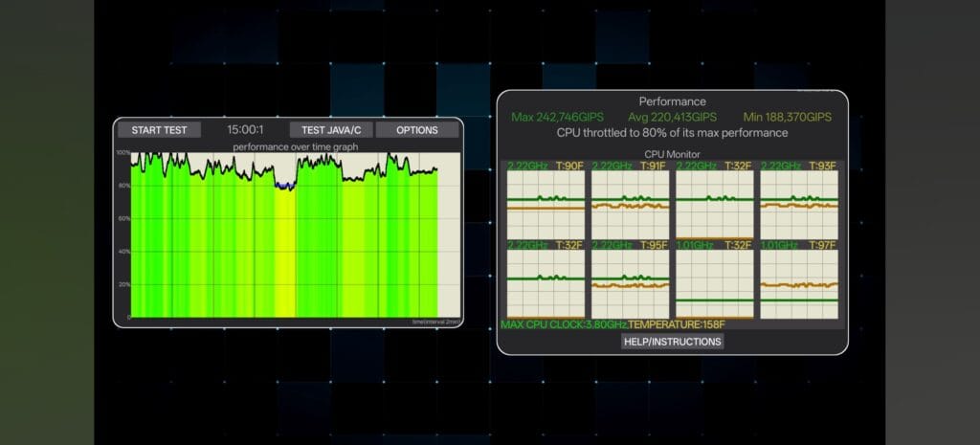This screenshot has width=980, height=445.
Task: Select the first CPU core graph showing T:90F
Action: coord(546,205)
